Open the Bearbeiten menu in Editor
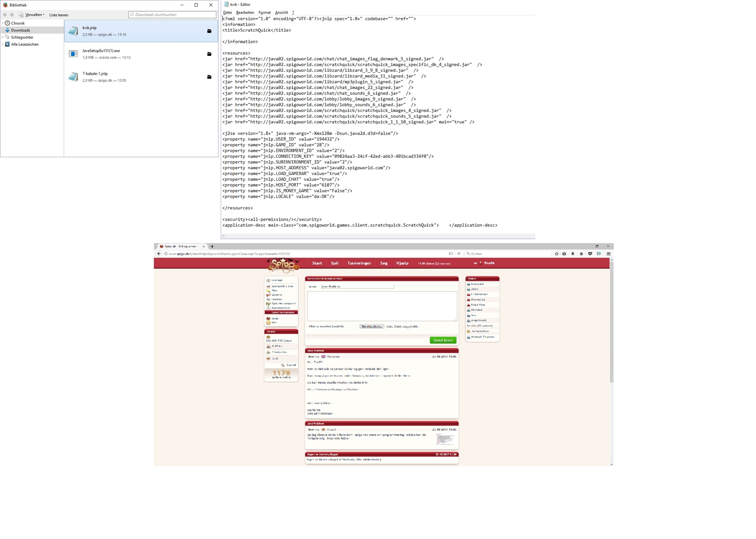 (245, 13)
